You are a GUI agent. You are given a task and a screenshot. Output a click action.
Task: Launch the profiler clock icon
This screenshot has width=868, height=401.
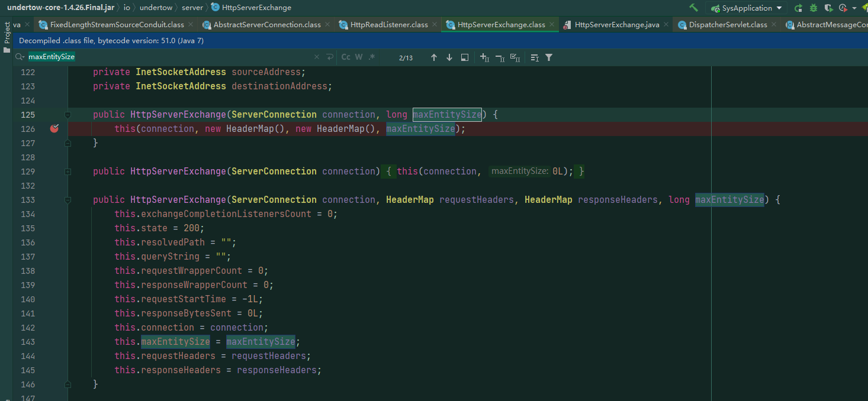click(x=843, y=8)
